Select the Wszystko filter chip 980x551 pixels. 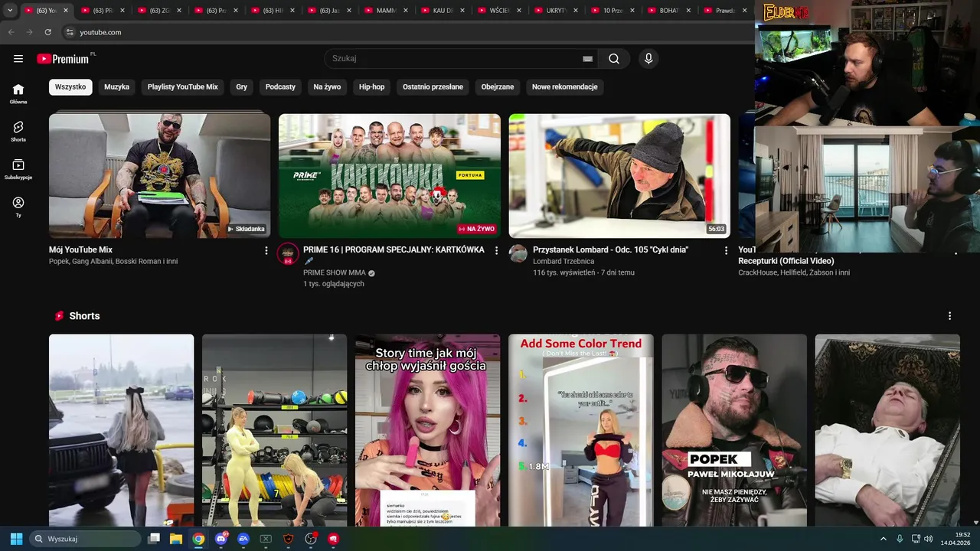pyautogui.click(x=70, y=87)
